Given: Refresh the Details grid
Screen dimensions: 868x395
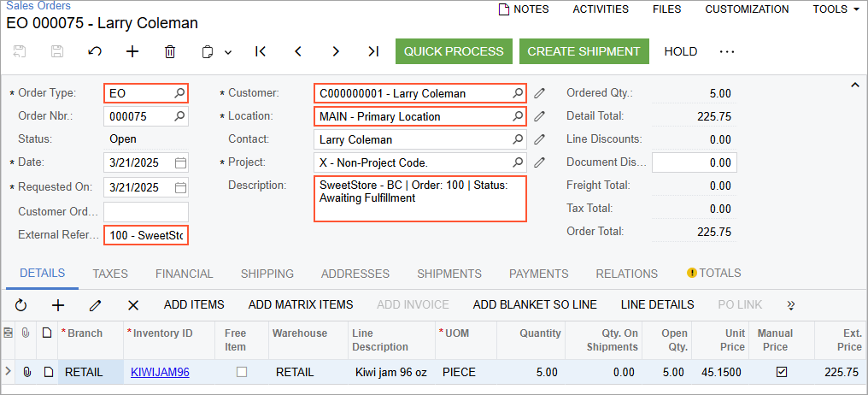Looking at the screenshot, I should (21, 304).
